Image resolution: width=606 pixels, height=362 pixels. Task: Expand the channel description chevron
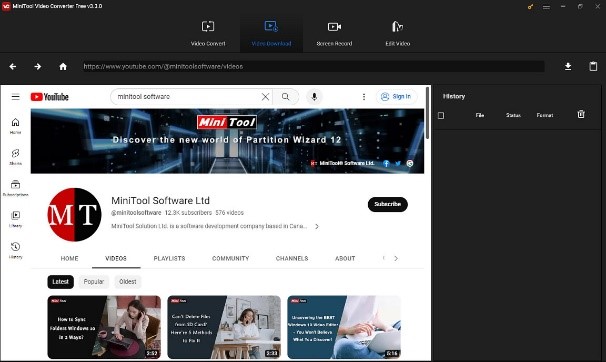tap(317, 226)
